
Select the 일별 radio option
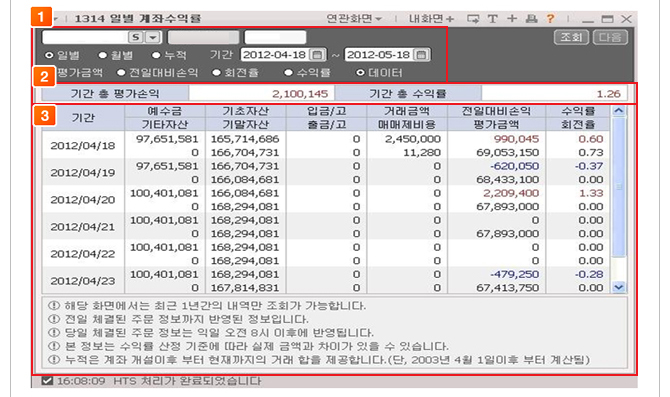click(x=49, y=55)
